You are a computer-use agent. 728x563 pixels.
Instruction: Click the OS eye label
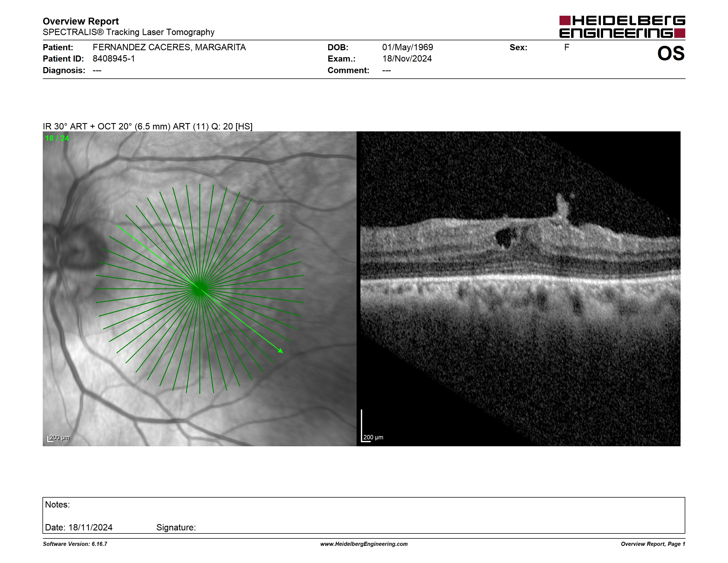(x=671, y=53)
